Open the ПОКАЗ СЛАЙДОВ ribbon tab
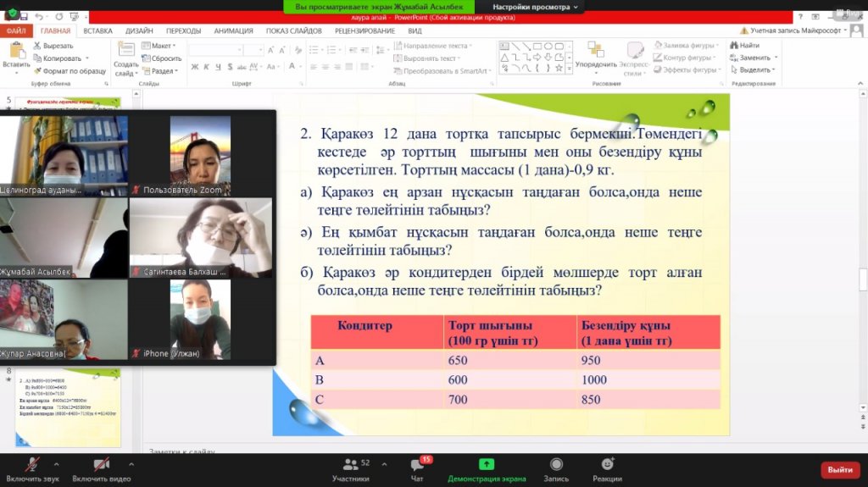868x487 pixels. [x=293, y=30]
